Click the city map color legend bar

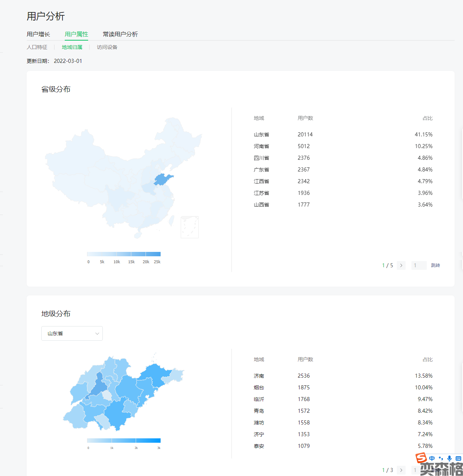click(124, 441)
